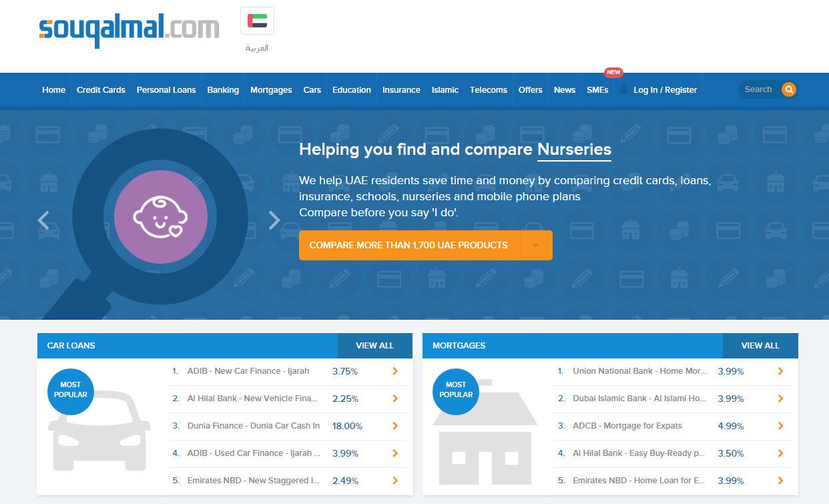Open Al Hilal Easy Buy-Ready arrow
This screenshot has height=504, width=829.
[x=781, y=453]
